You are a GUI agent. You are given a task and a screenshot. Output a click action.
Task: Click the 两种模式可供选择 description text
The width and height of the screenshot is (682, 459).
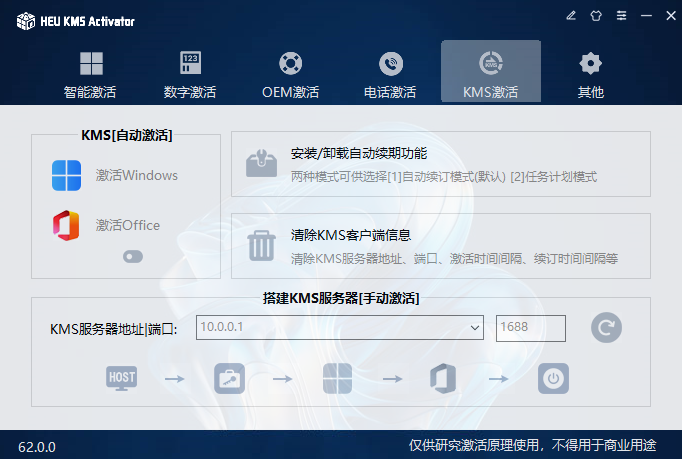tap(444, 177)
